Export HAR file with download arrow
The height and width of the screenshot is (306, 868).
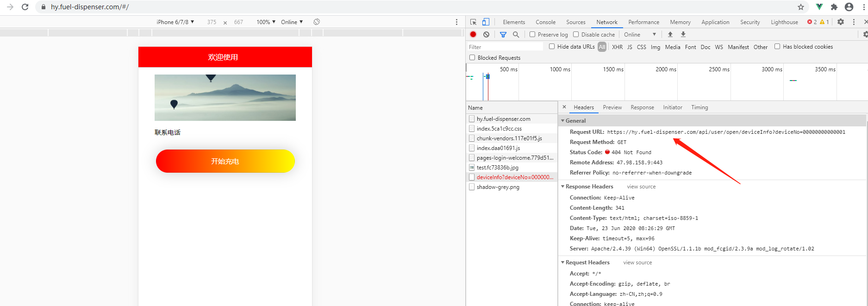coord(683,34)
